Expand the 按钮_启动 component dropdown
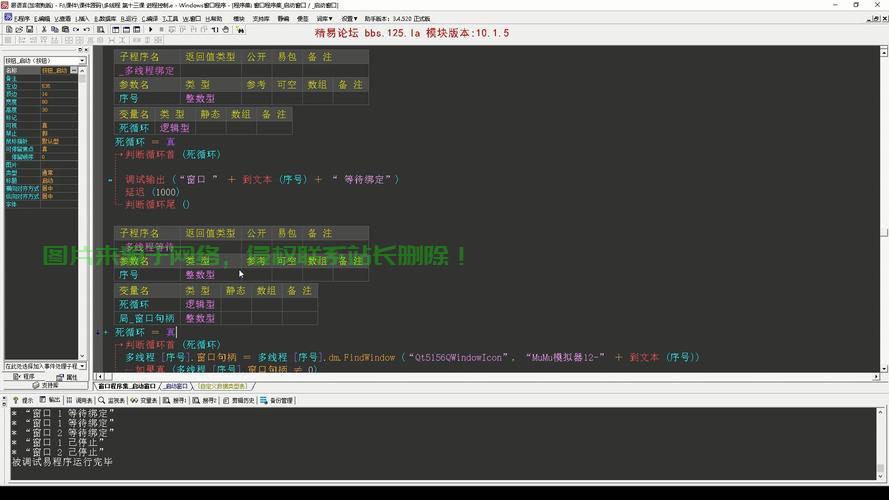Screen dimensions: 889x500 coord(83,60)
